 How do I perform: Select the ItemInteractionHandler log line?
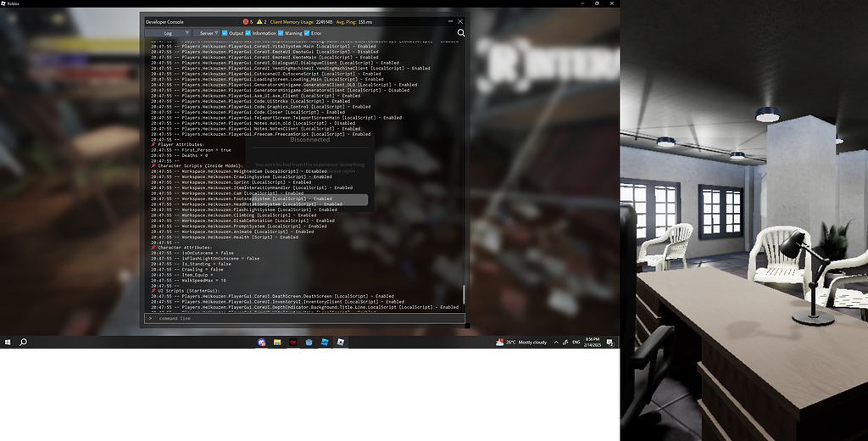coord(252,187)
